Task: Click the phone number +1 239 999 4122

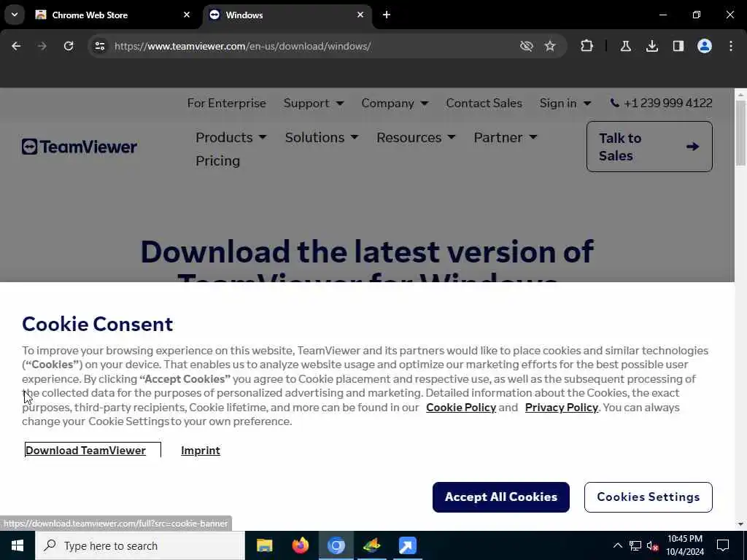Action: (x=661, y=103)
